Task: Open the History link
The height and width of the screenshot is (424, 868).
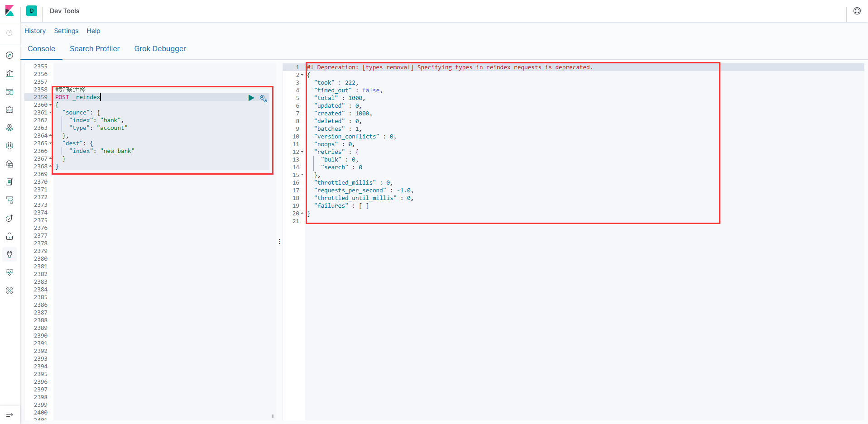Action: 35,31
